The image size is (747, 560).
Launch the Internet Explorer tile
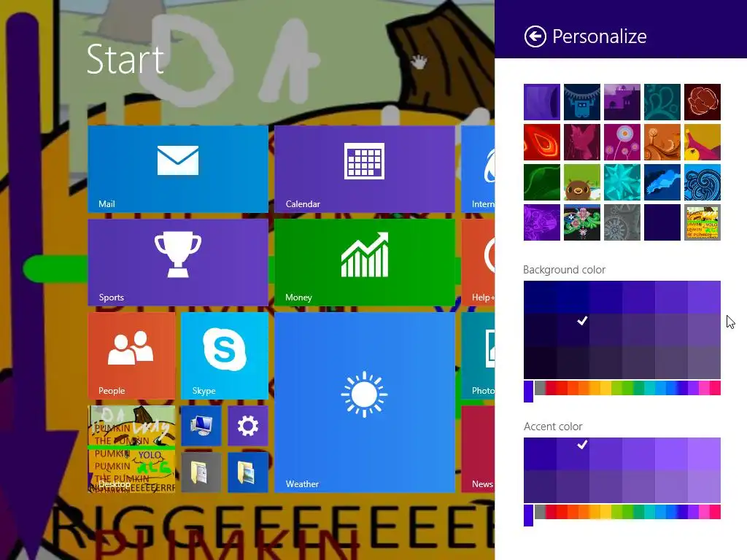(478, 169)
